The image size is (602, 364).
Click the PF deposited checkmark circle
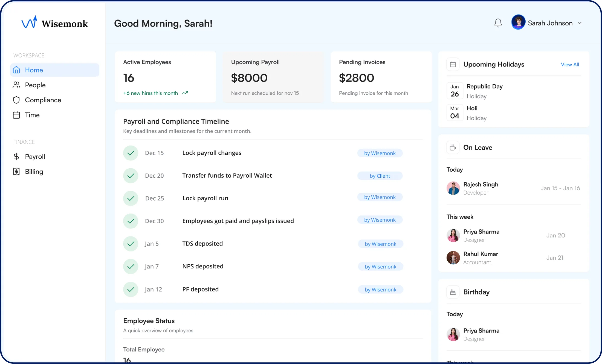point(131,289)
